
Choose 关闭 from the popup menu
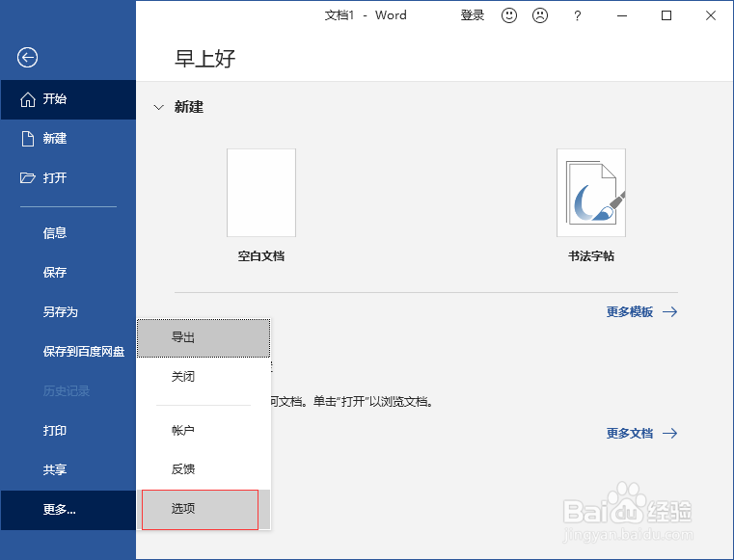click(x=204, y=377)
